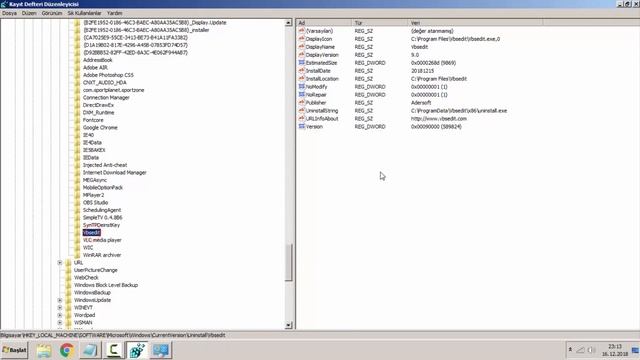Image resolution: width=640 pixels, height=360 pixels.
Task: Select the Connection Manager key
Action: [106, 98]
